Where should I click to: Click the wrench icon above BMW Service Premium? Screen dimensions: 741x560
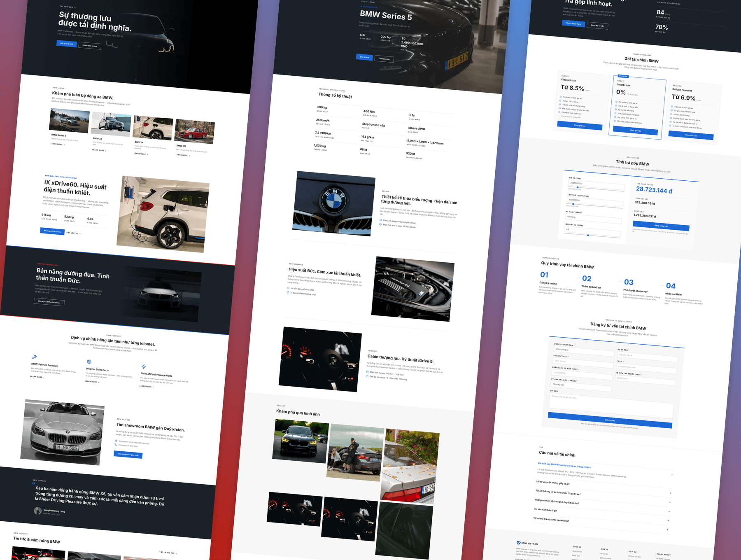pyautogui.click(x=34, y=357)
